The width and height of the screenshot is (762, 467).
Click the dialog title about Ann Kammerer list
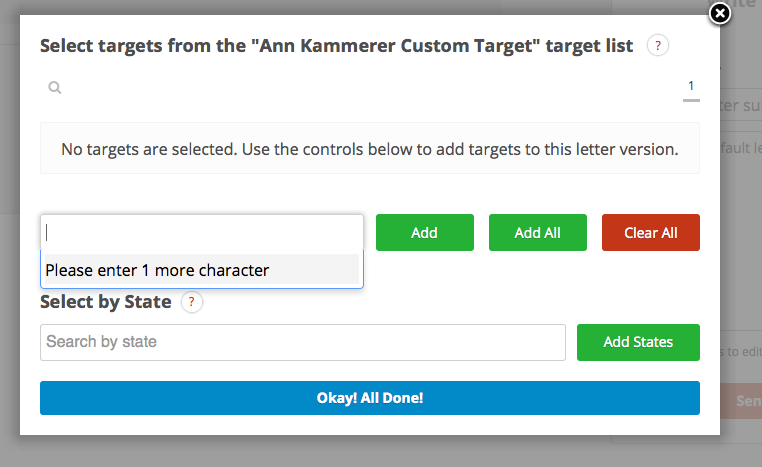[336, 46]
